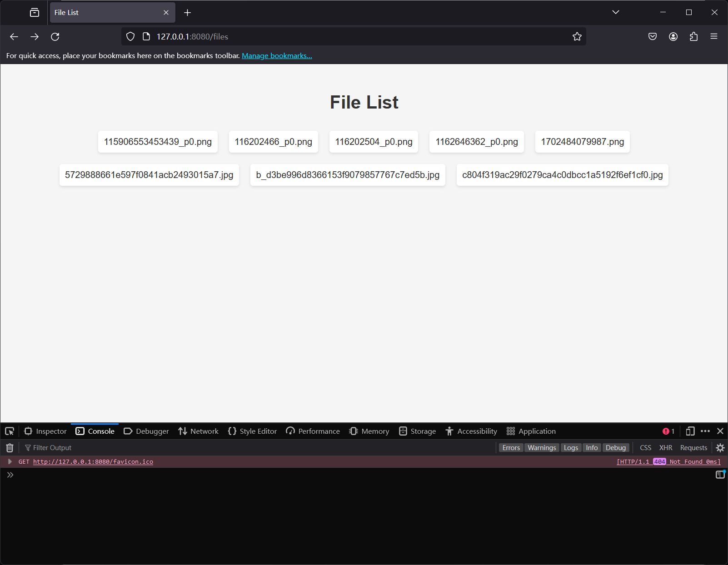Toggle the Warnings console filter

(541, 448)
